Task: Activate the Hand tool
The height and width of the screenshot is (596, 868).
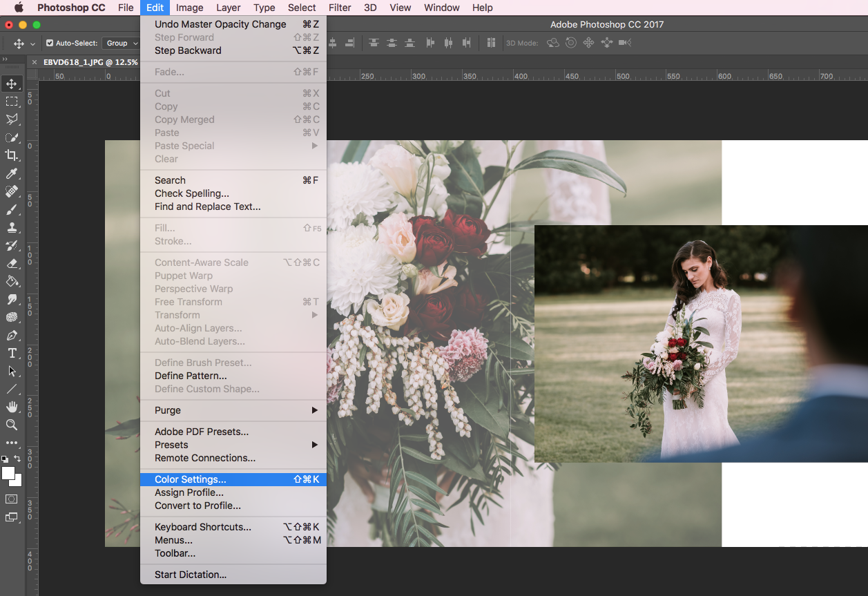Action: [12, 407]
